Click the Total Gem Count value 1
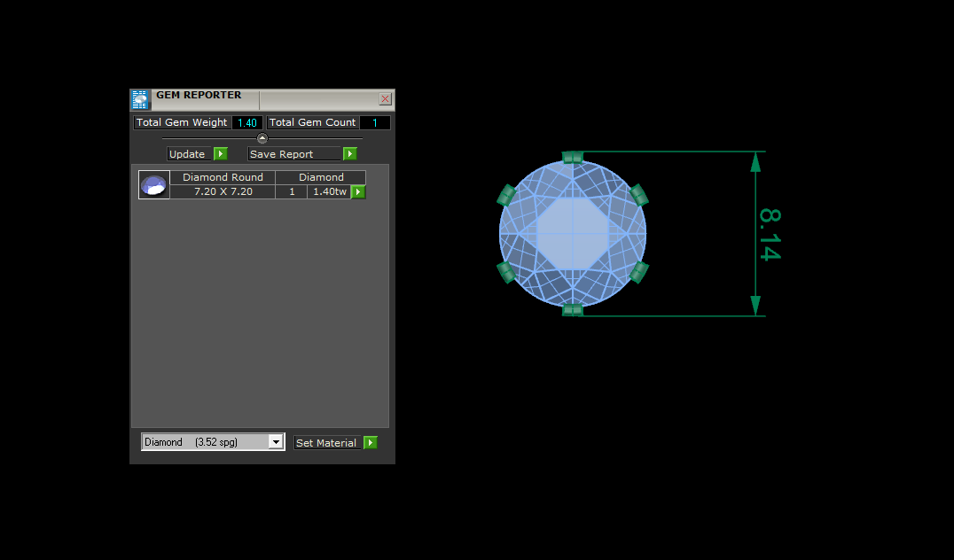The image size is (954, 560). [x=375, y=123]
